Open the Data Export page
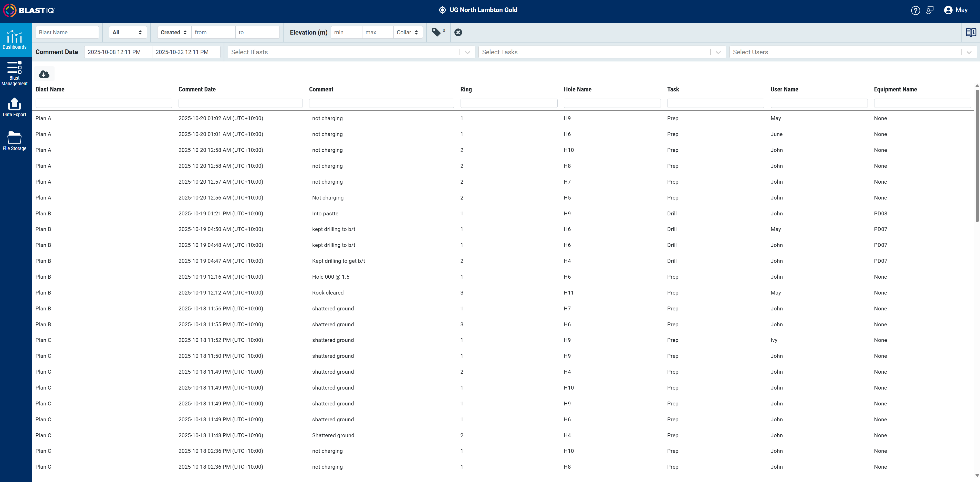 pos(14,107)
